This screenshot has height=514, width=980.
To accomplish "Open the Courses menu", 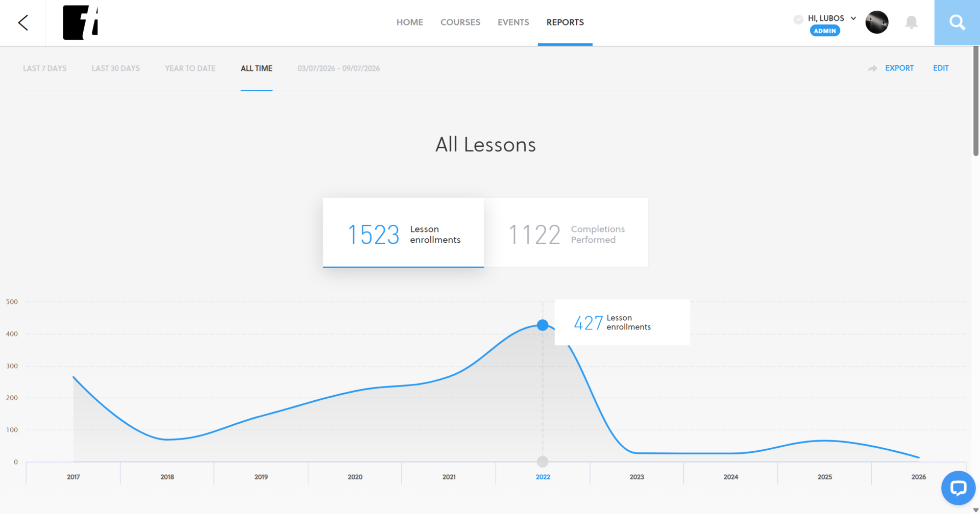I will [x=460, y=22].
